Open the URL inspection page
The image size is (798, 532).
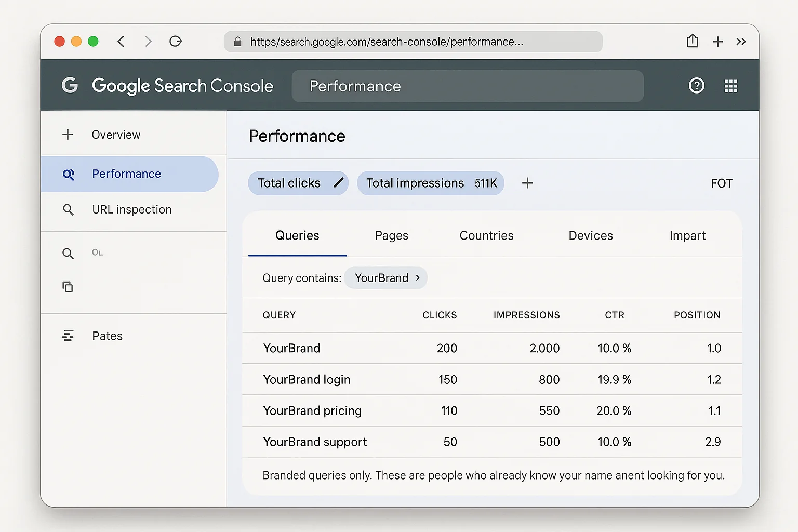click(x=131, y=209)
